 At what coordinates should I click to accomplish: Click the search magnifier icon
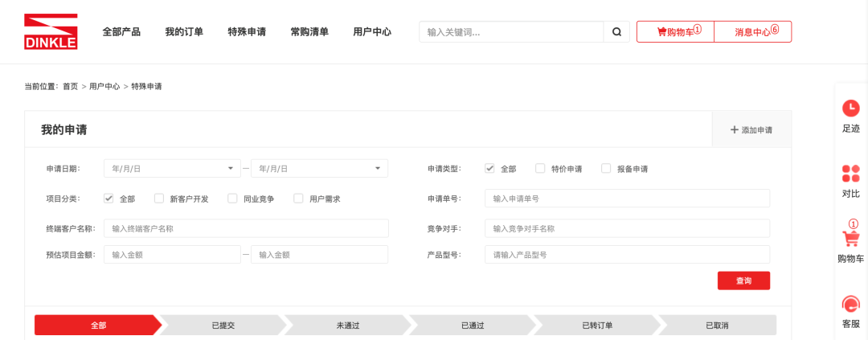tap(616, 32)
